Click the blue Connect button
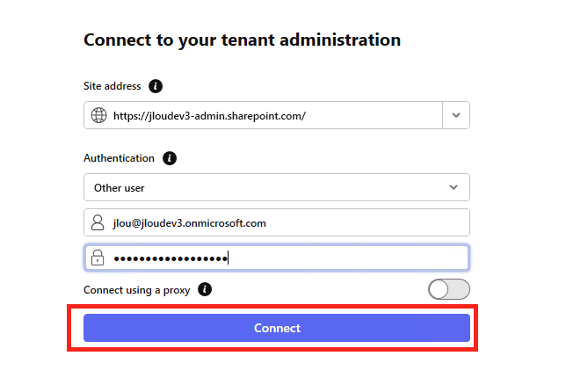 point(277,328)
